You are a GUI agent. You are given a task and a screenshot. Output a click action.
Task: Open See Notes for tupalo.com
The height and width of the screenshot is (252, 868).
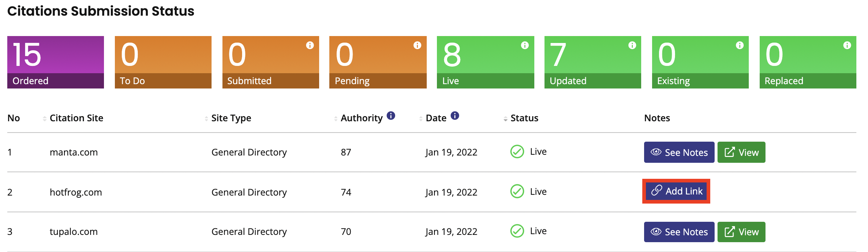pos(679,232)
